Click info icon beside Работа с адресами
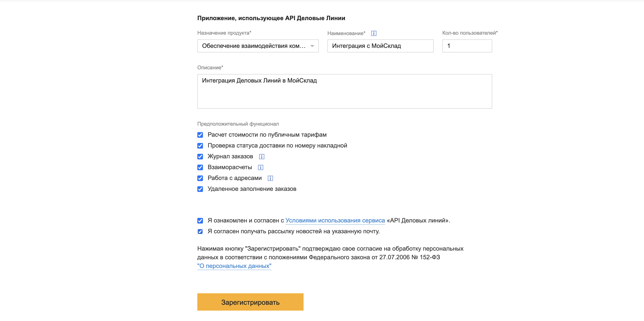The image size is (644, 321). click(270, 178)
